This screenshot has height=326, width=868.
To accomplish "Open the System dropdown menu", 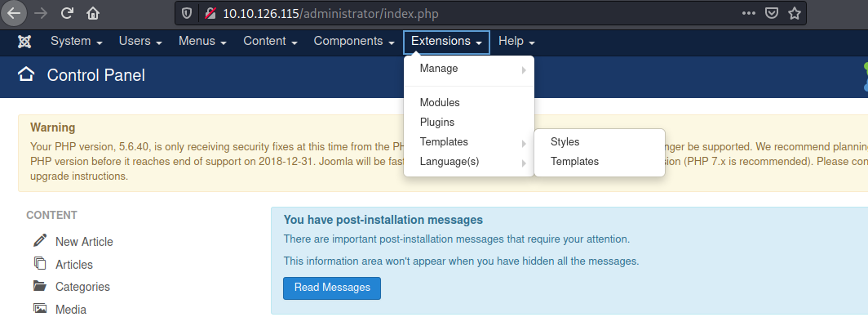I will [x=77, y=41].
